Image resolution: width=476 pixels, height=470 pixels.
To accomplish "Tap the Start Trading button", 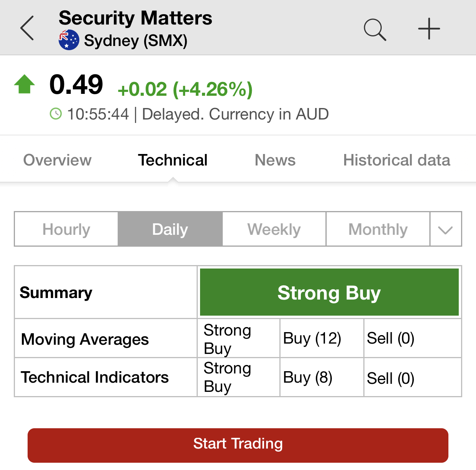I will point(238,445).
